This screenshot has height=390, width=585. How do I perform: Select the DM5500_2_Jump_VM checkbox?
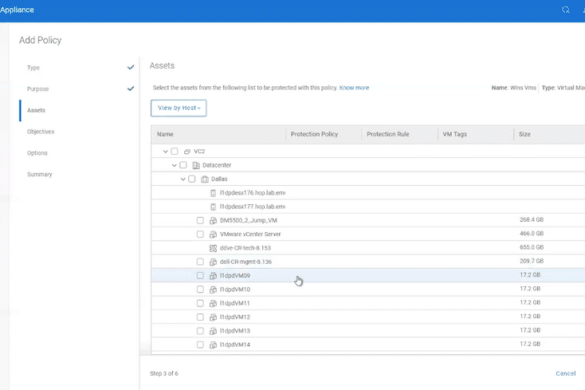[x=200, y=220]
